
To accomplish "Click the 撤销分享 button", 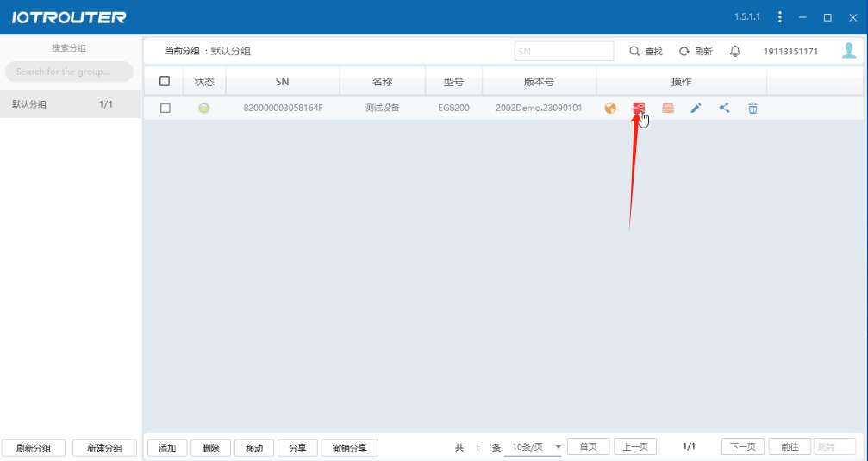I will [x=349, y=448].
